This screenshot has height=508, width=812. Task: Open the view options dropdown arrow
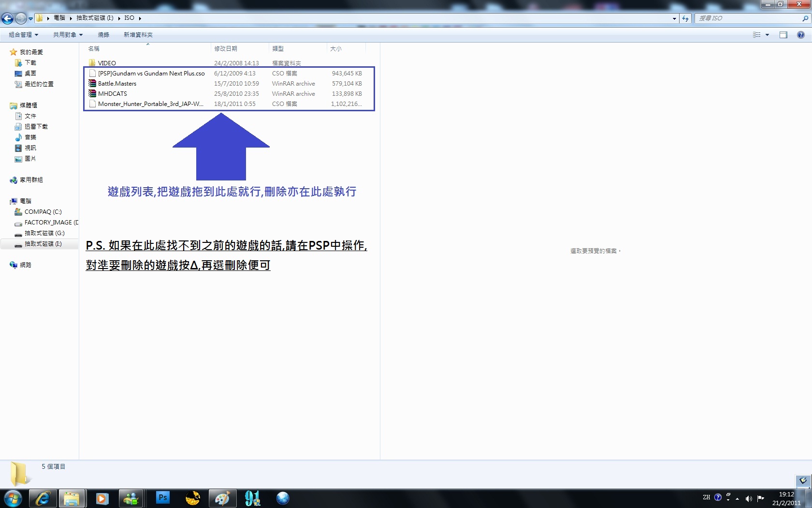[x=767, y=35]
